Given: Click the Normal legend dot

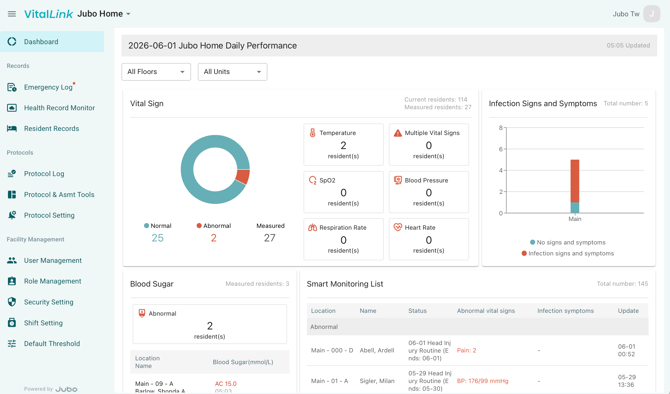Looking at the screenshot, I should click(x=147, y=226).
